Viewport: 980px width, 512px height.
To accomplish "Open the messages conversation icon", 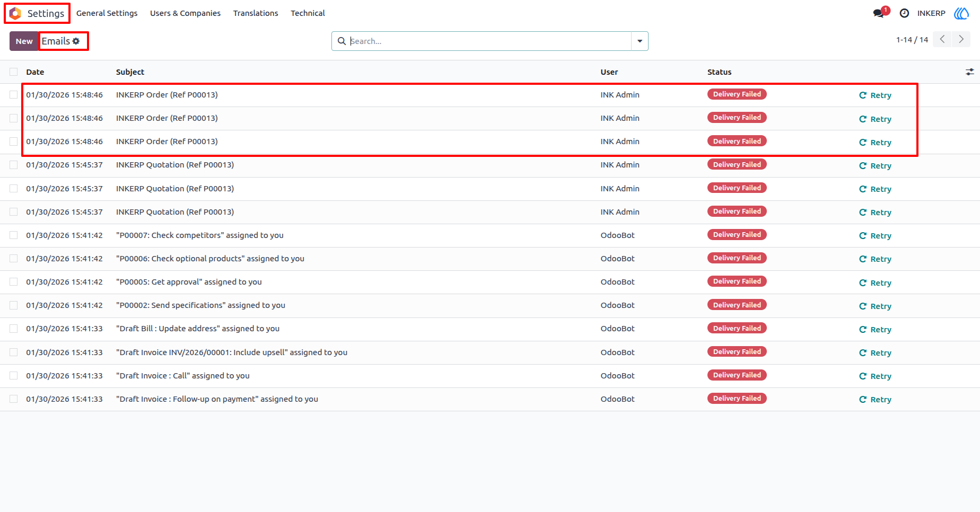I will 879,13.
